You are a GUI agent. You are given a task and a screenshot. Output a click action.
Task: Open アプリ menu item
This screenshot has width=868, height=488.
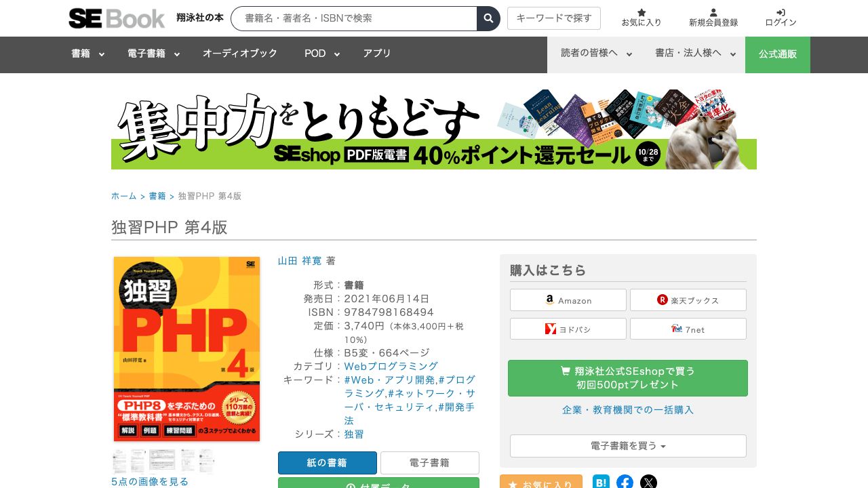pyautogui.click(x=377, y=54)
